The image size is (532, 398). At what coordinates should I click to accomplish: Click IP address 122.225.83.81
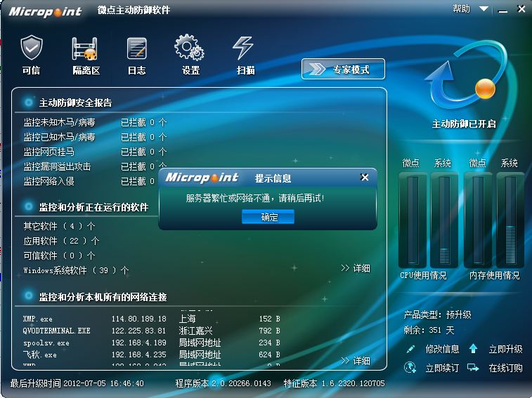click(138, 331)
